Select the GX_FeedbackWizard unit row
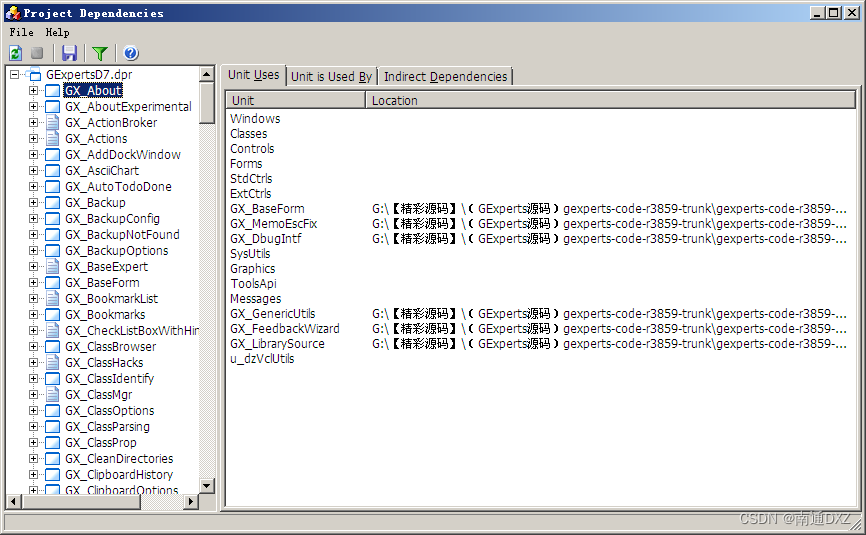Screen dimensions: 866x535 (x=285, y=329)
